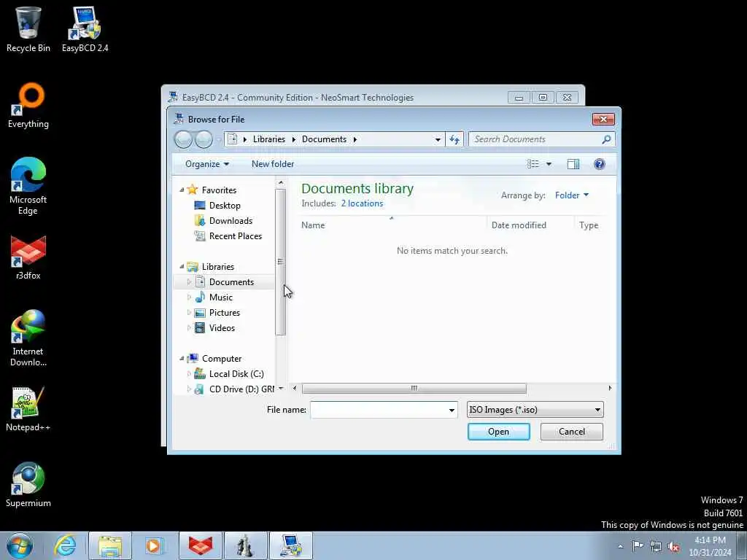Select the Pictures library
Image resolution: width=747 pixels, height=560 pixels.
(x=225, y=312)
